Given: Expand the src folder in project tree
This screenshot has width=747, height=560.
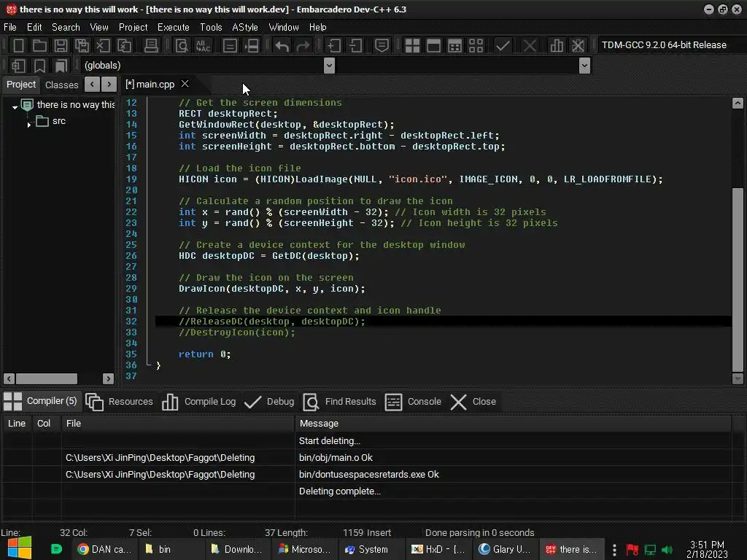Looking at the screenshot, I should click(x=29, y=124).
